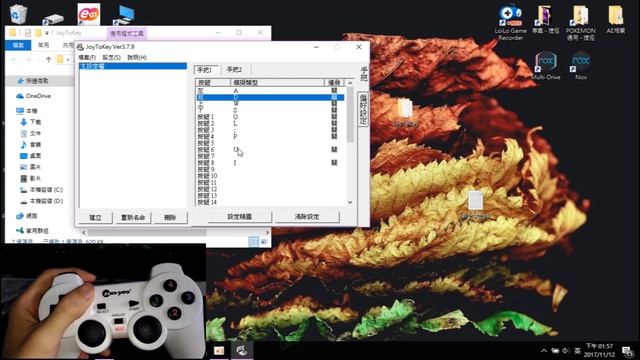This screenshot has height=360, width=640.
Task: Select the 按鈕 4 row mapped to P
Action: pos(270,136)
